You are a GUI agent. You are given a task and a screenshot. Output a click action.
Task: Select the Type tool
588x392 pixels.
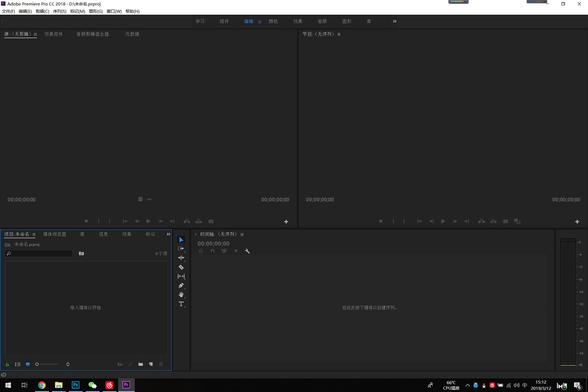(x=181, y=304)
